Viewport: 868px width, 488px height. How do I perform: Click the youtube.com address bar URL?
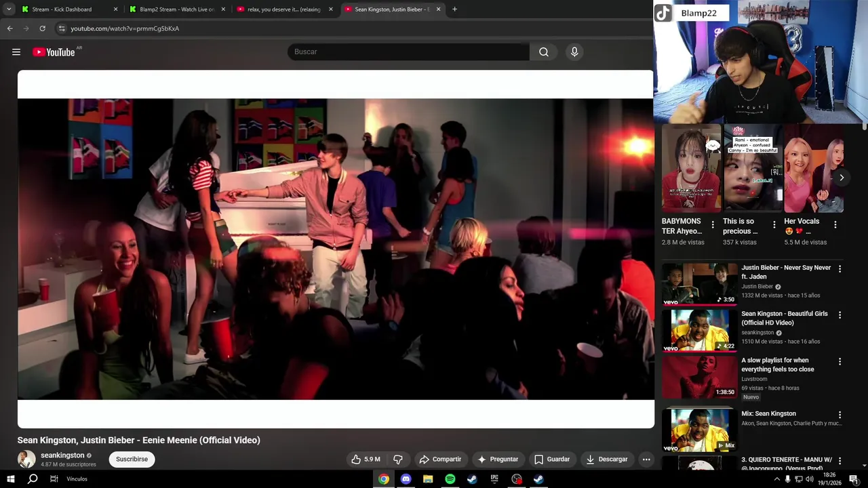125,28
